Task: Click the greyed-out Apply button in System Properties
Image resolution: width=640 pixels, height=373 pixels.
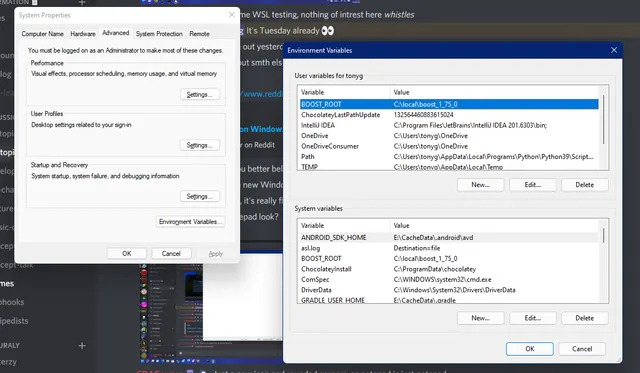Action: tap(216, 253)
